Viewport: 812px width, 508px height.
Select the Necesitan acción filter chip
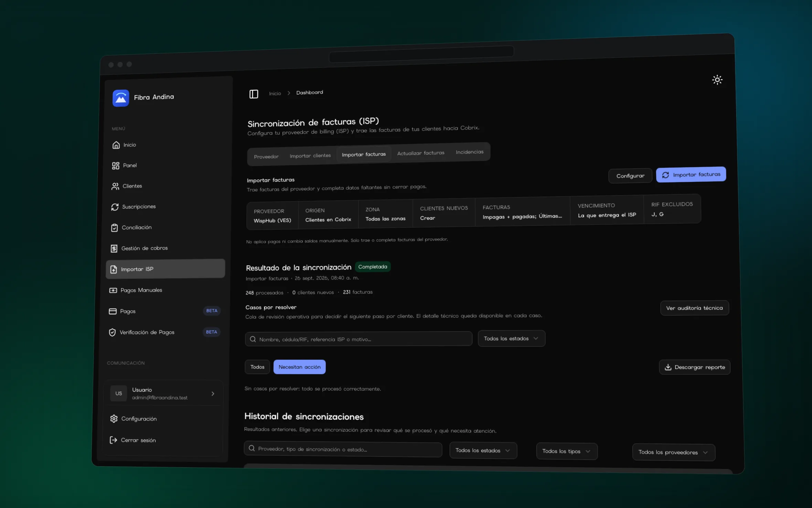(299, 367)
